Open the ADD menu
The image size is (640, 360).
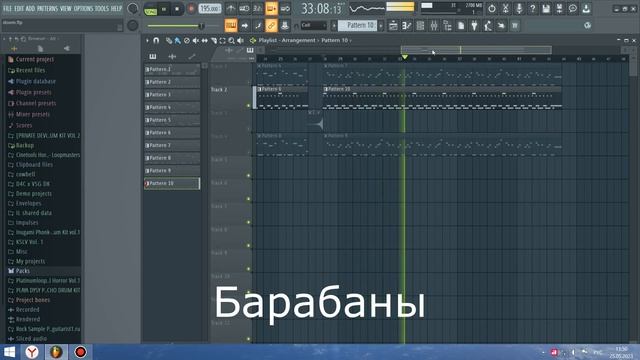click(31, 9)
